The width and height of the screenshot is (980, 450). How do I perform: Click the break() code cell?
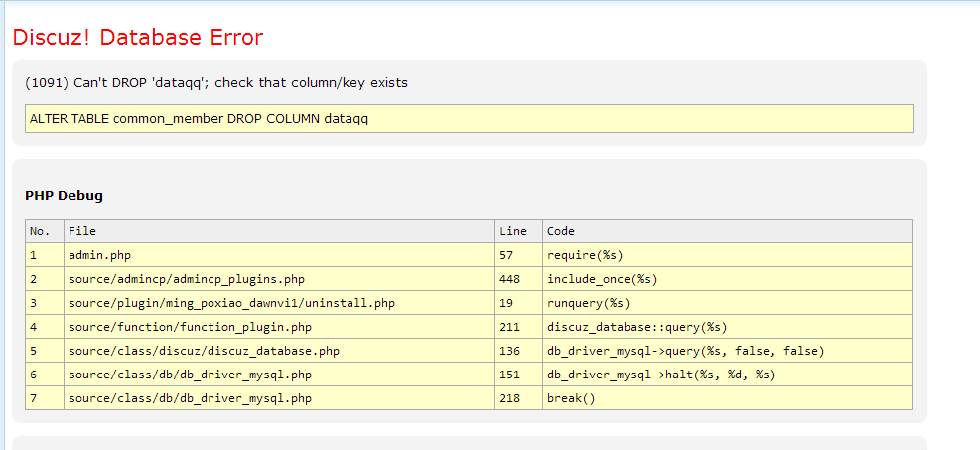tap(570, 398)
